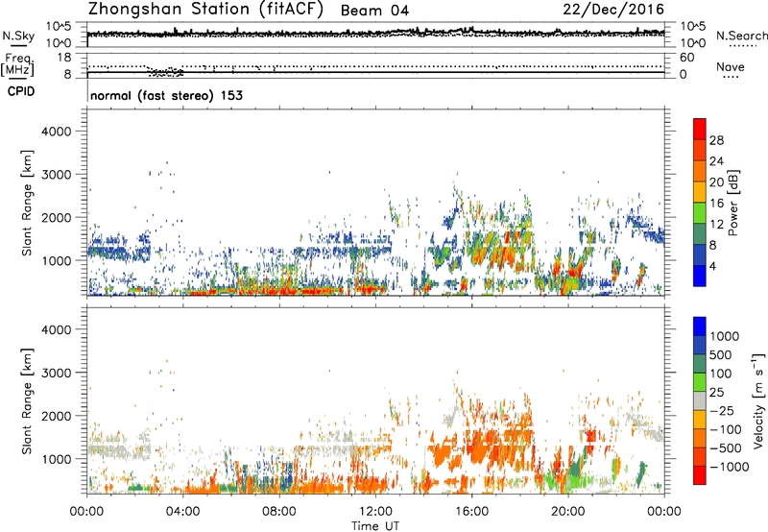This screenshot has width=768, height=532.
Task: Pick the red top segment of power colorbar
Action: point(700,129)
